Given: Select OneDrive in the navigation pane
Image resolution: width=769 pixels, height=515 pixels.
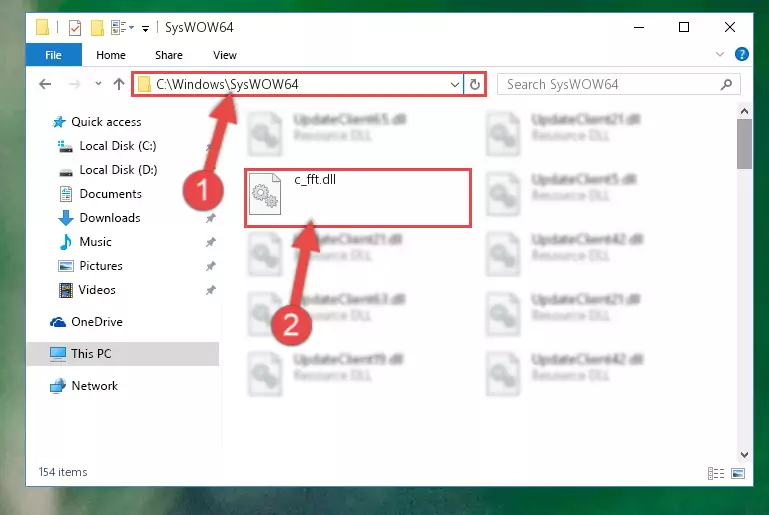Looking at the screenshot, I should (97, 322).
